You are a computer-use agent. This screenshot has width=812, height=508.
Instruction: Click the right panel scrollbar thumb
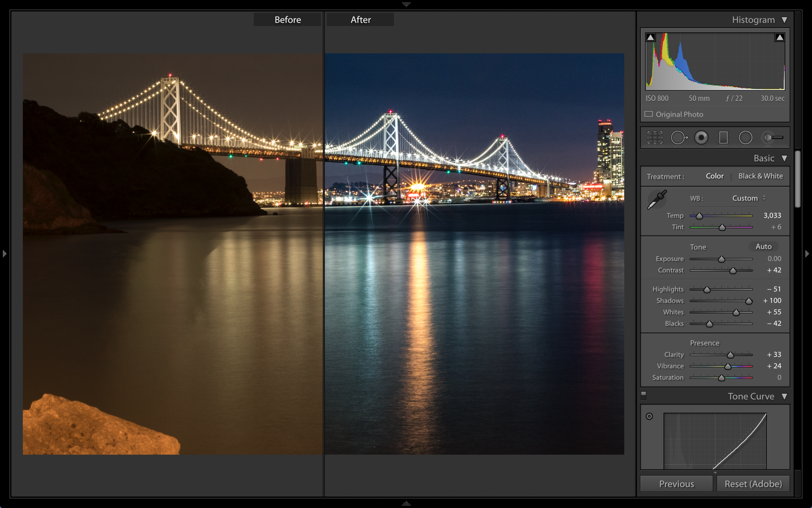tap(798, 179)
